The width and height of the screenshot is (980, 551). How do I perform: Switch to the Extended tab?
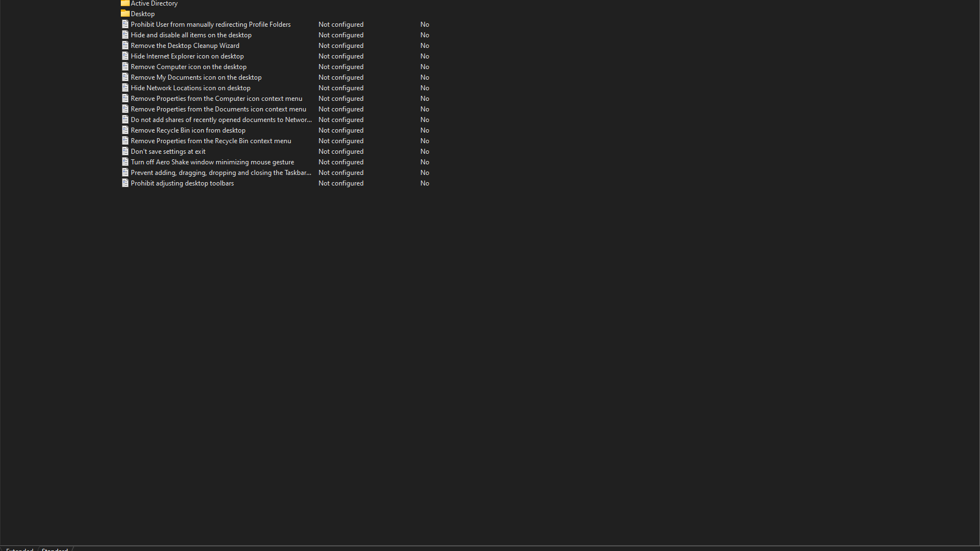(19, 549)
